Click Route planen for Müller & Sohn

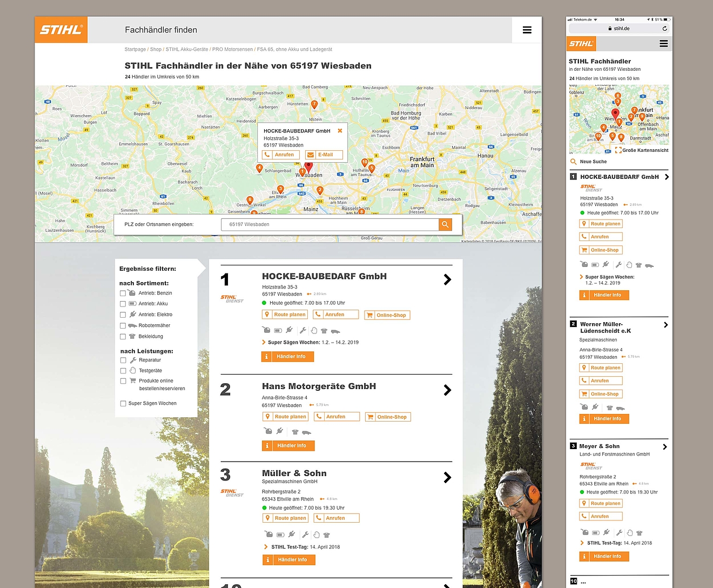click(x=285, y=518)
